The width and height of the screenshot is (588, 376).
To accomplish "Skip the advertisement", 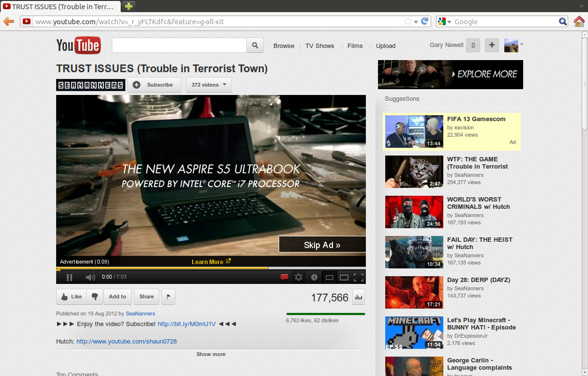I will [x=322, y=245].
